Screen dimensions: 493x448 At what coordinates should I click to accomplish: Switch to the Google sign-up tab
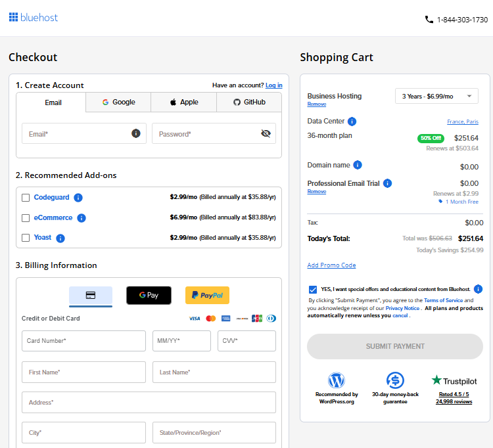pyautogui.click(x=118, y=102)
